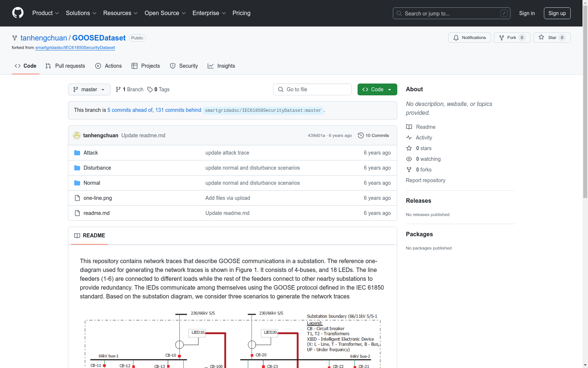588x368 pixels.
Task: Open the 10 Commits history link
Action: (x=373, y=135)
